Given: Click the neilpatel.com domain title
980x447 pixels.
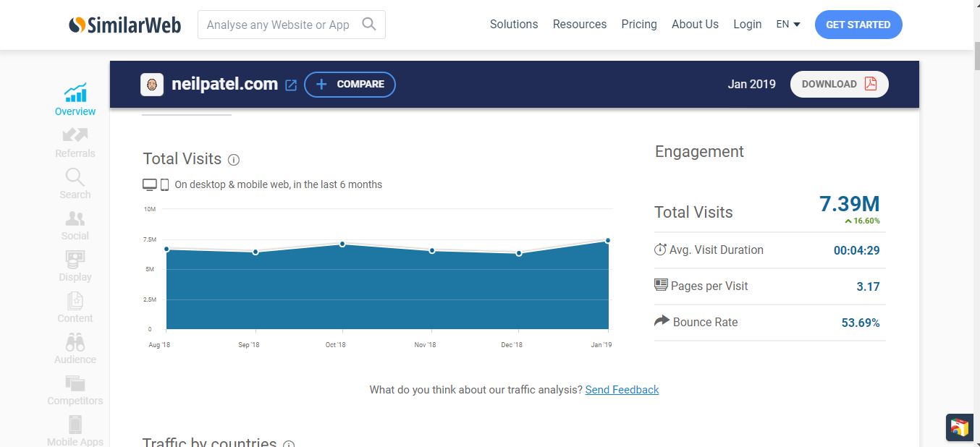Looking at the screenshot, I should 224,84.
